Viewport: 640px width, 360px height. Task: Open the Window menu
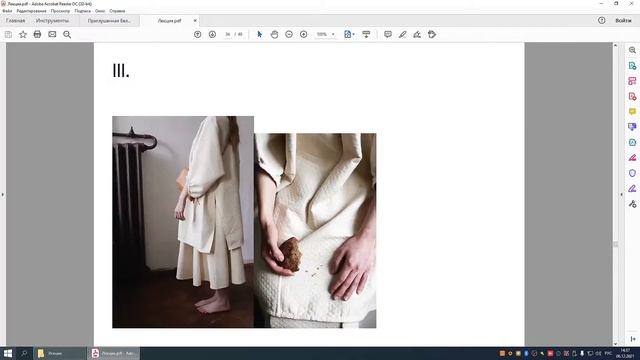(x=100, y=11)
